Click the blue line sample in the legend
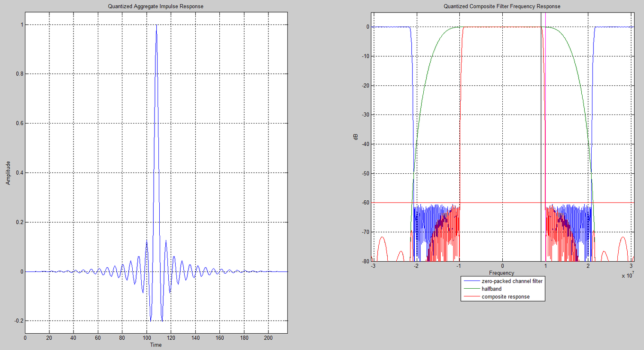Screen dimensions: 644x350 [x=471, y=281]
